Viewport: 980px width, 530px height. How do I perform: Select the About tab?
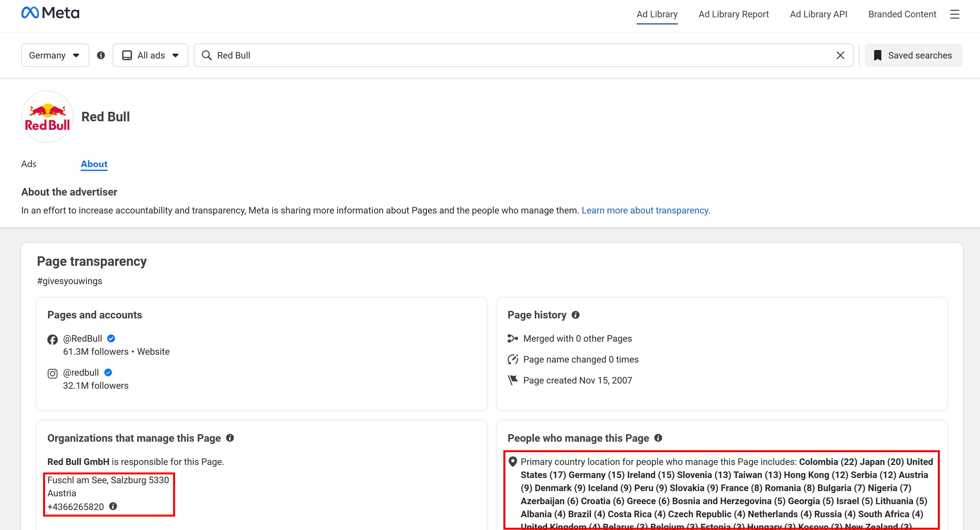(x=93, y=164)
